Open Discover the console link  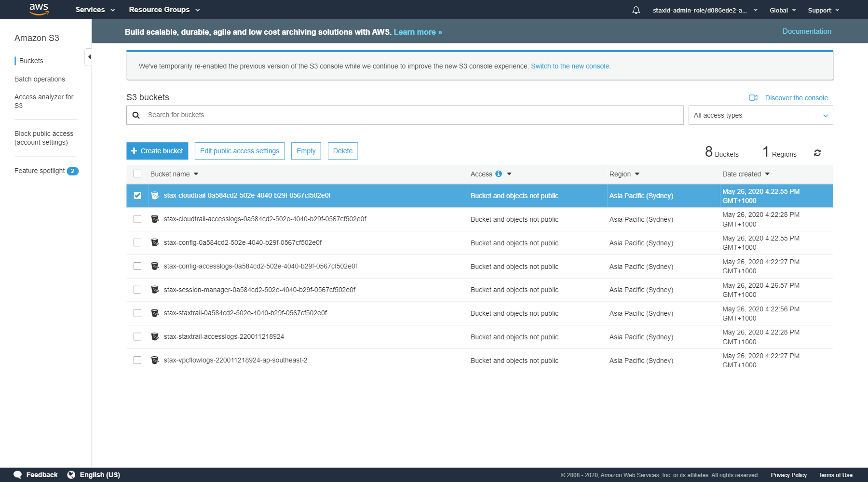tap(796, 98)
